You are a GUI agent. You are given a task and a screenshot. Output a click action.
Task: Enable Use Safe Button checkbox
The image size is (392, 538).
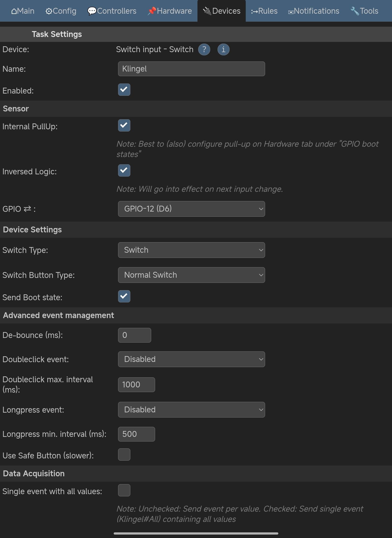pos(124,454)
